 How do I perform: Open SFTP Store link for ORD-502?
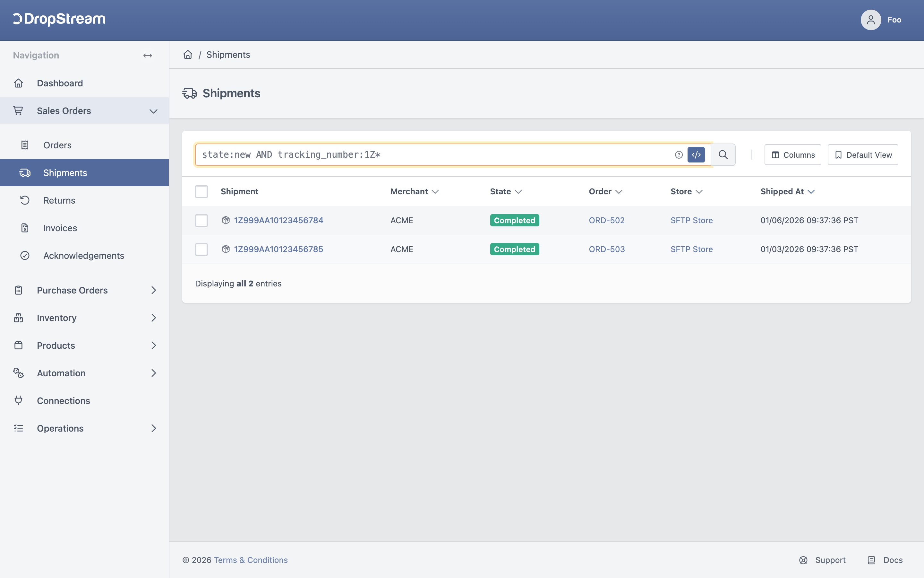[691, 220]
